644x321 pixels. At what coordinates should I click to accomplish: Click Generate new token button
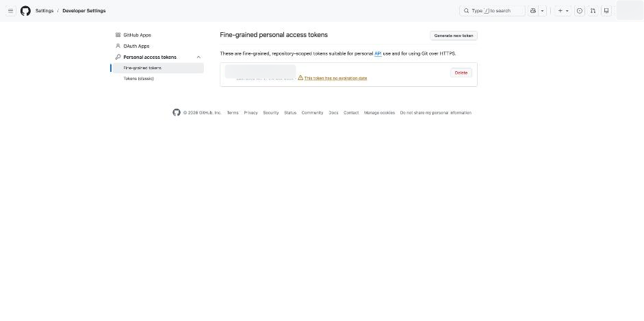454,36
